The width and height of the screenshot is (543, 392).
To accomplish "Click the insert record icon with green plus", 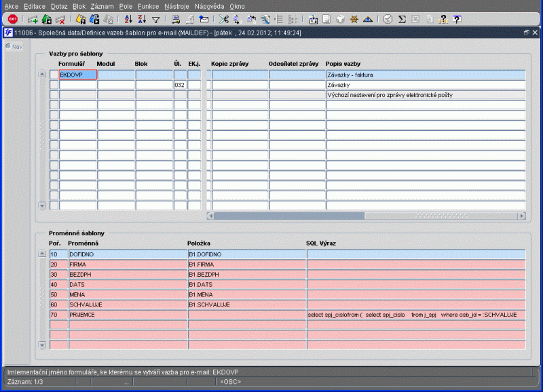I will point(33,20).
